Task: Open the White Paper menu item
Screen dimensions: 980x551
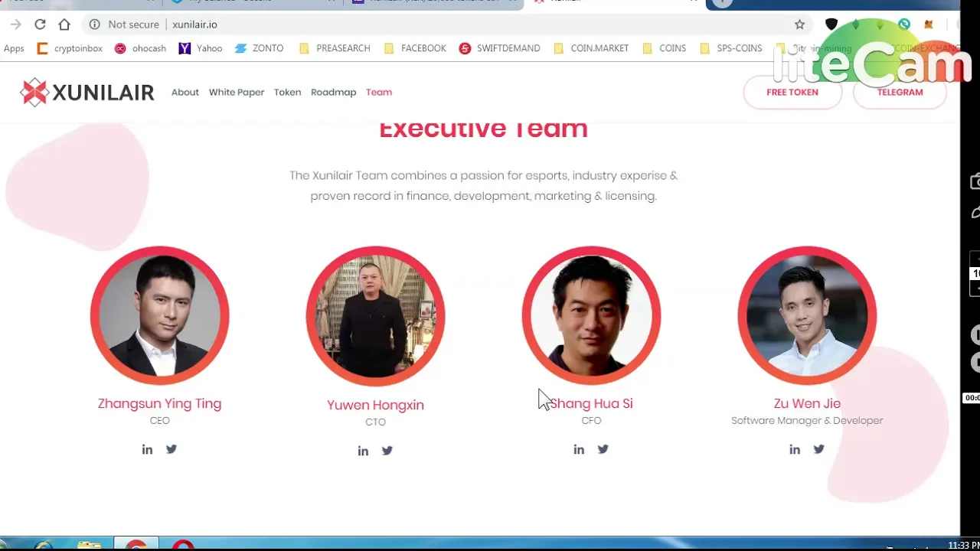Action: tap(237, 92)
